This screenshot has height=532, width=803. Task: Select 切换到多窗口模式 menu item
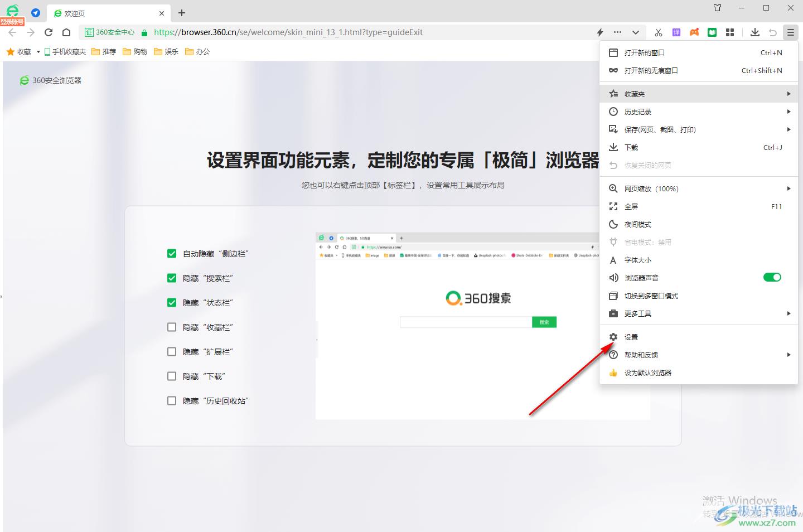pos(699,296)
